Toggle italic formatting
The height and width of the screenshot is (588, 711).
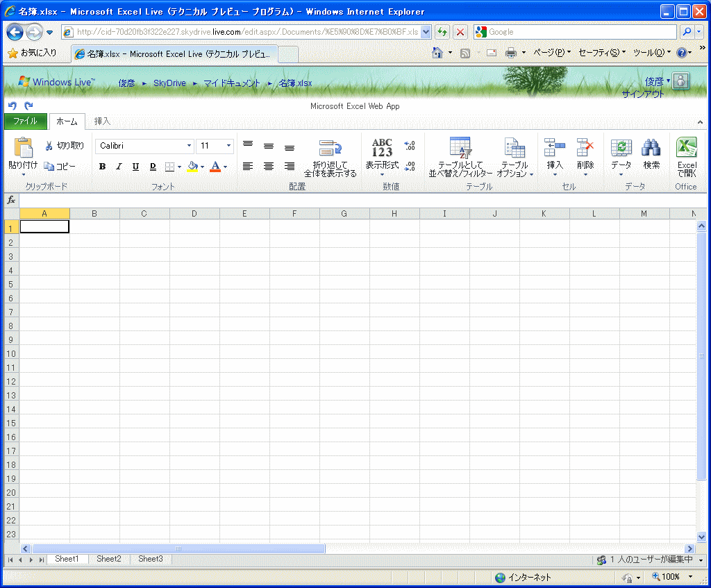pyautogui.click(x=119, y=167)
